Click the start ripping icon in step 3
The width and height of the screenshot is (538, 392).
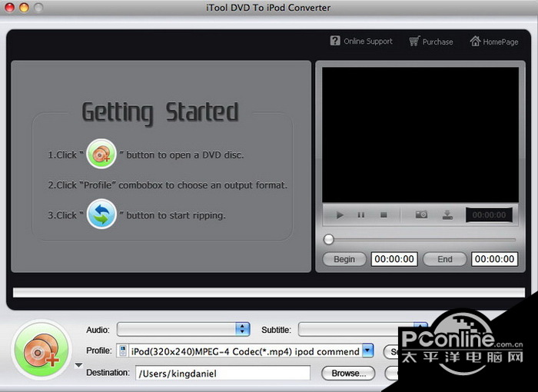point(101,214)
